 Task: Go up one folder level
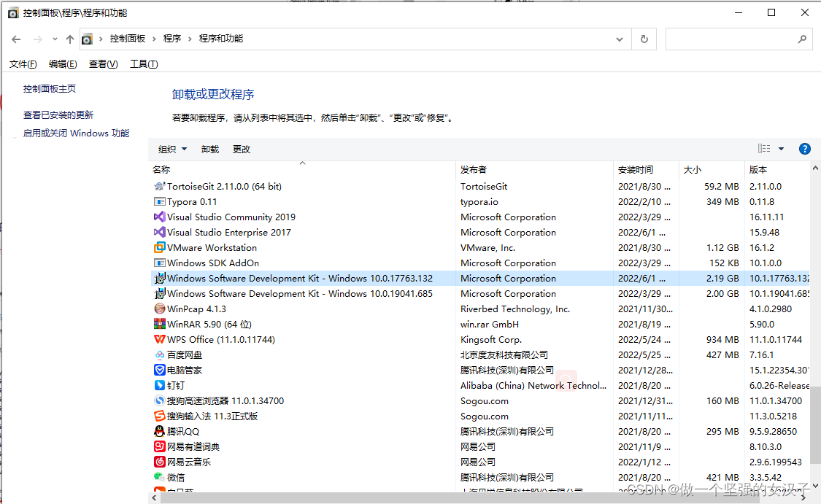[69, 39]
